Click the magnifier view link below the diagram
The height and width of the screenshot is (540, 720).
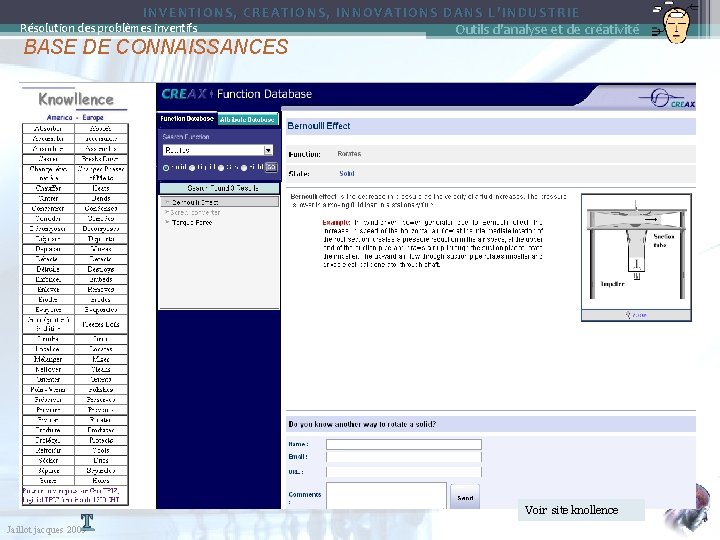(636, 315)
